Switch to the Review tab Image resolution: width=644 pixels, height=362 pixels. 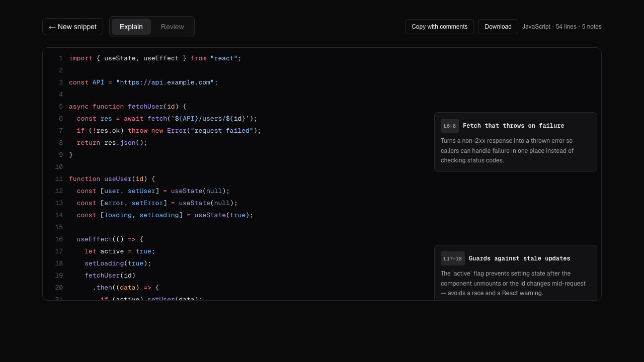pos(173,27)
